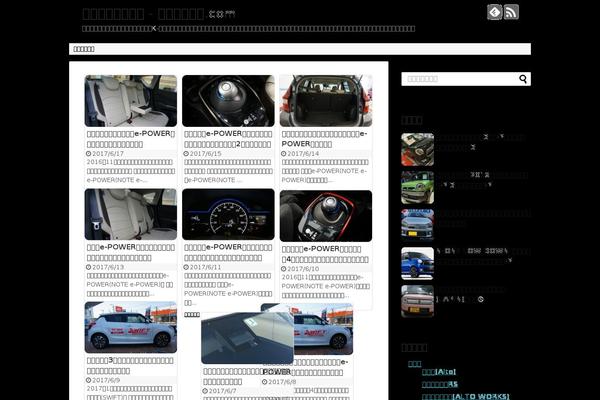
Task: Open rear seat thumbnail dated 2017/6/17
Action: coord(131,101)
